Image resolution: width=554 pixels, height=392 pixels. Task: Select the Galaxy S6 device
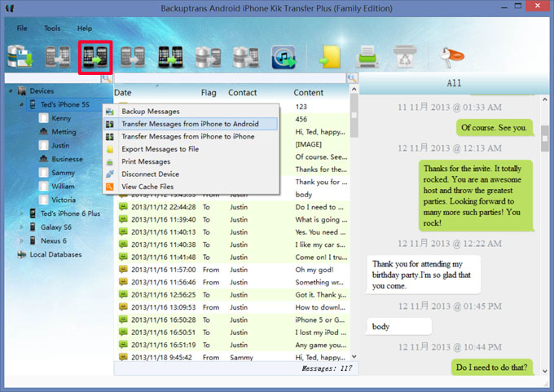[x=56, y=227]
